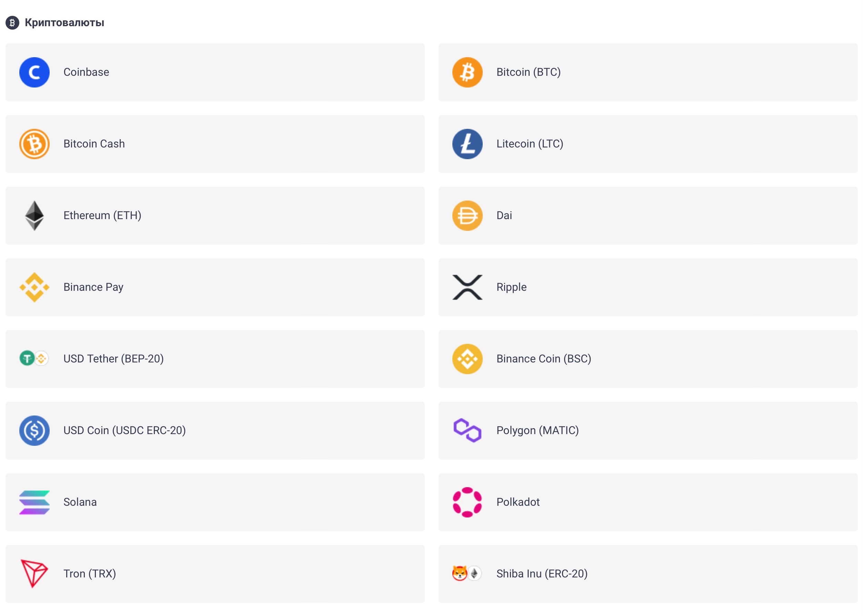Pick the Polygon purple logo icon
Viewport: 863px width, 616px height.
(x=467, y=430)
